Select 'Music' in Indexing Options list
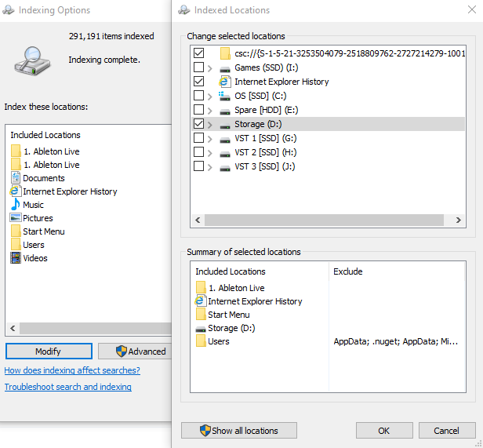Image resolution: width=483 pixels, height=448 pixels. (x=27, y=205)
